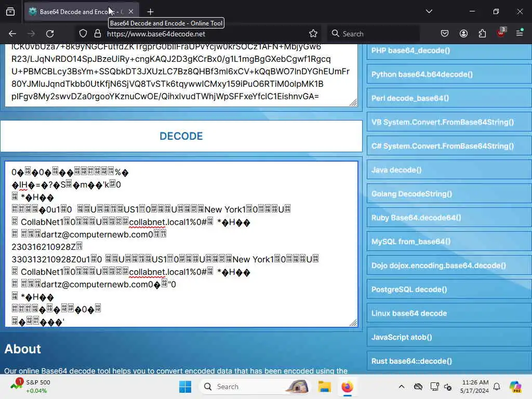
Task: Grab the output textarea resize handle
Action: pos(353,322)
